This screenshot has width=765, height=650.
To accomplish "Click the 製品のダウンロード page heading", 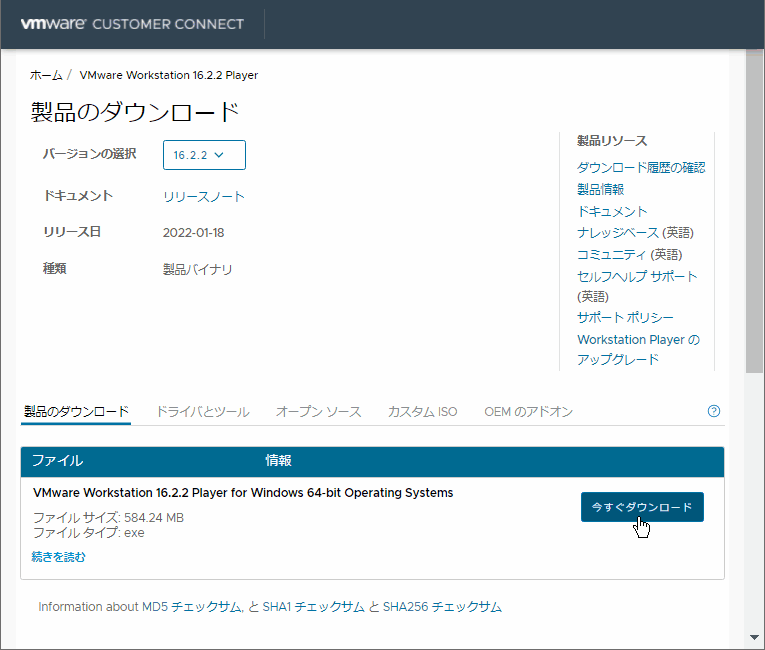I will point(135,112).
